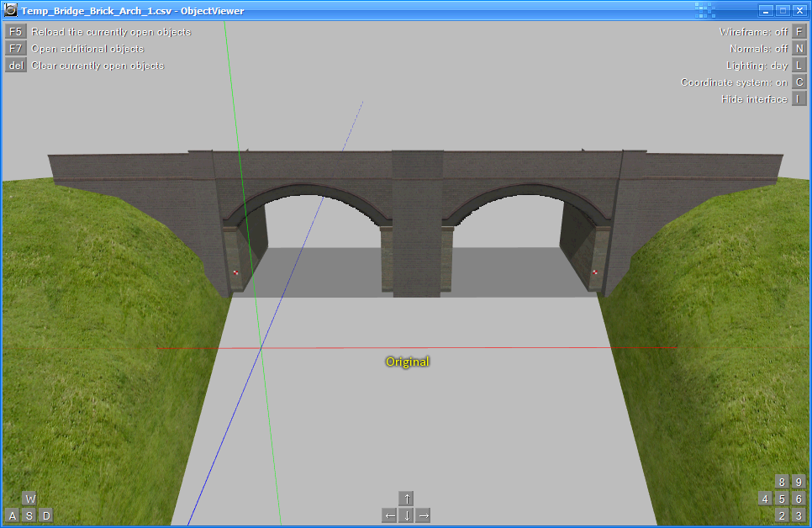Click the up arrow key icon
The width and height of the screenshot is (812, 528).
407,499
